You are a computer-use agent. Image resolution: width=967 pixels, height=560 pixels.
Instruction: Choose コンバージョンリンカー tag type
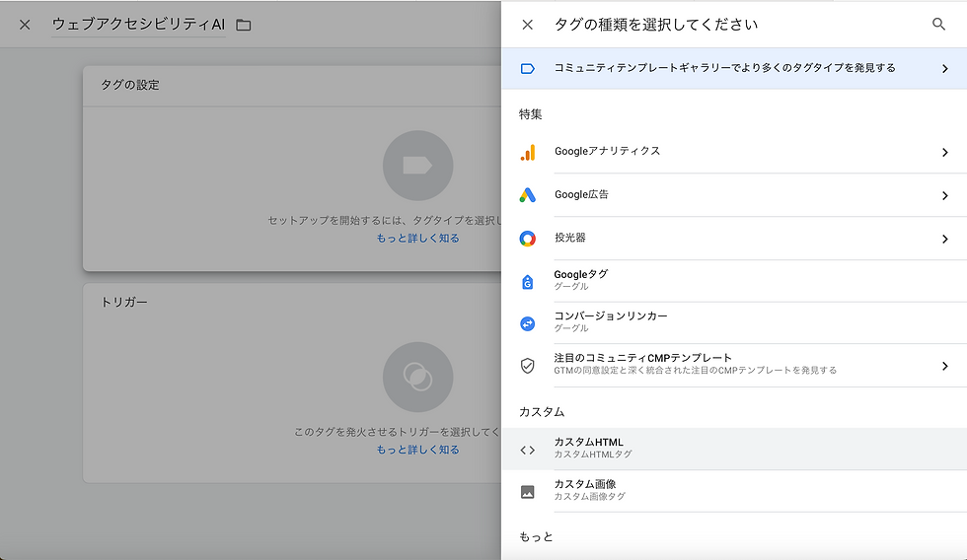pos(734,322)
